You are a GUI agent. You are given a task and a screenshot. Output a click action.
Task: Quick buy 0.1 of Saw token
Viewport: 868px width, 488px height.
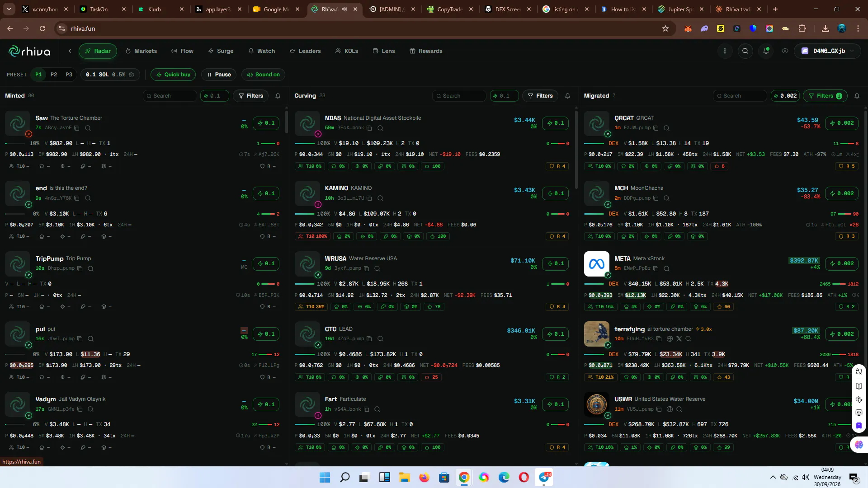click(x=266, y=123)
